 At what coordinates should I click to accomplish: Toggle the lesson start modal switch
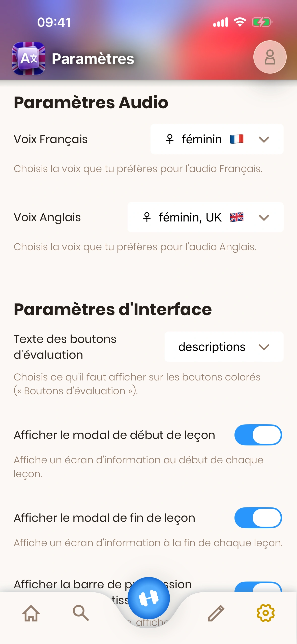click(258, 435)
